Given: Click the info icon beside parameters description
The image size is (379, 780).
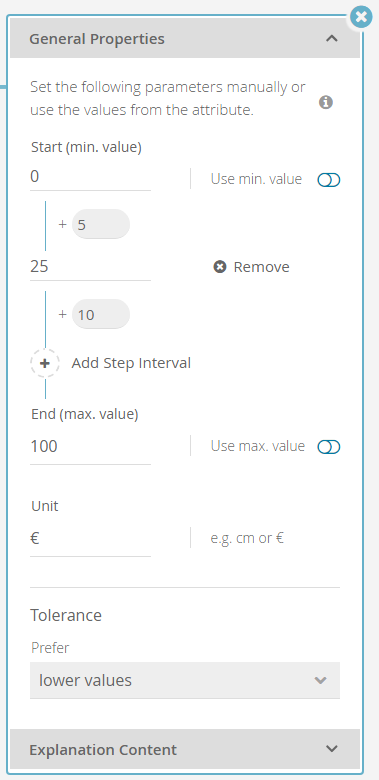Looking at the screenshot, I should point(326,102).
